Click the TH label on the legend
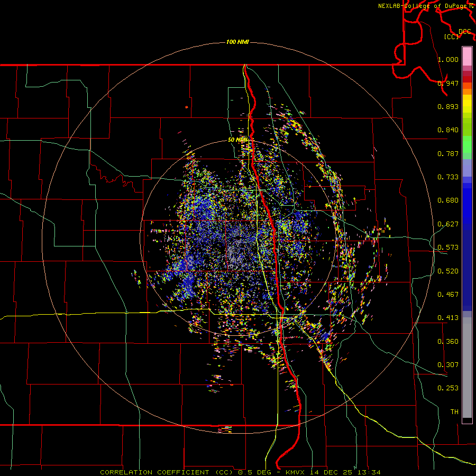Image resolution: width=476 pixels, height=476 pixels. point(454,412)
